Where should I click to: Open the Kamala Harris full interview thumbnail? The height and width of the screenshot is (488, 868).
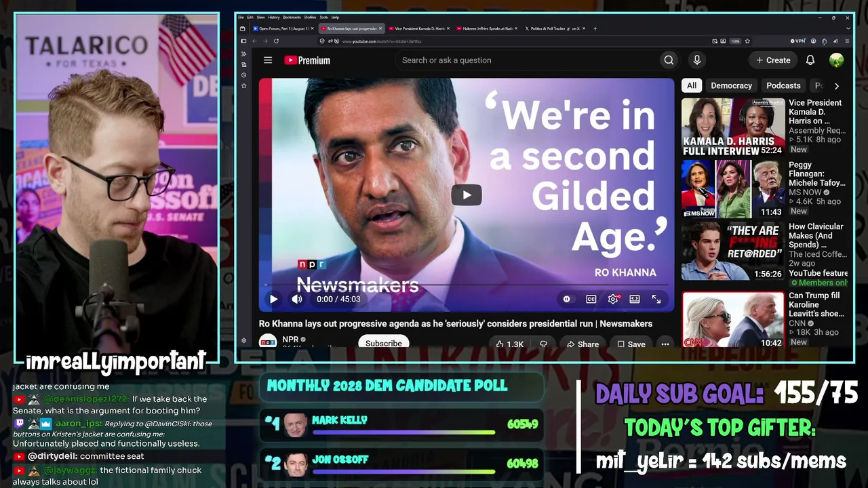(732, 127)
